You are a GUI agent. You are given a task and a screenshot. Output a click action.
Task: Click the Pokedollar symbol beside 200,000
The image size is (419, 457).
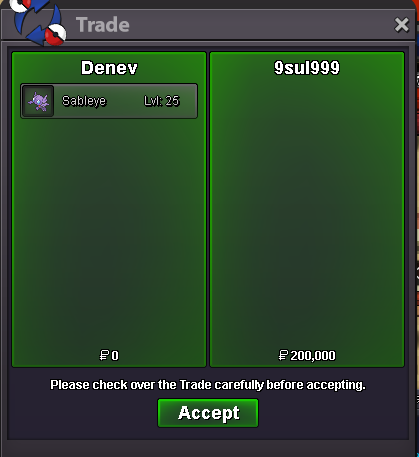tap(283, 355)
